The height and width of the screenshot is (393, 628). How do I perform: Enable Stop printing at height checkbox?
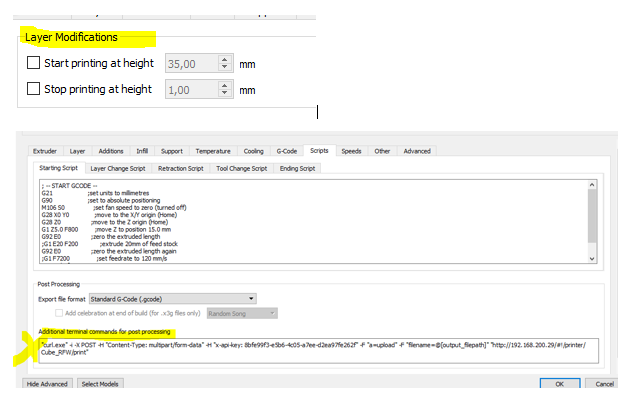click(33, 89)
